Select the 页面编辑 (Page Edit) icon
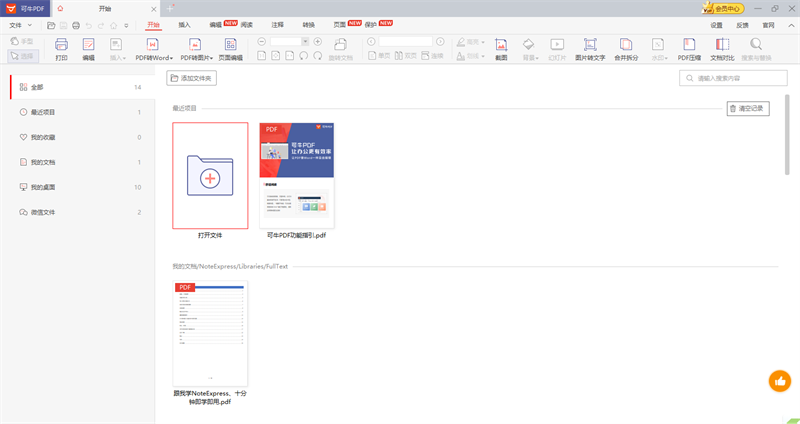 [230, 49]
